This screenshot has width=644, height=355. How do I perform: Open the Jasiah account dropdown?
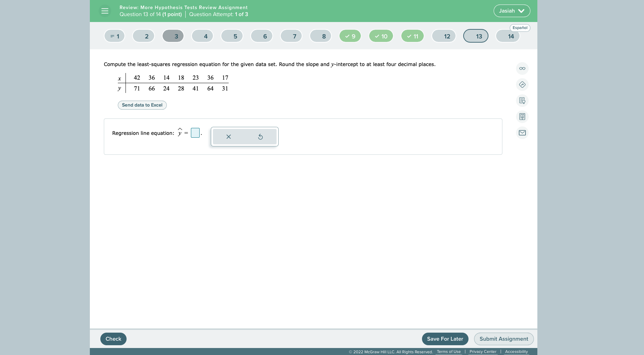tap(511, 11)
